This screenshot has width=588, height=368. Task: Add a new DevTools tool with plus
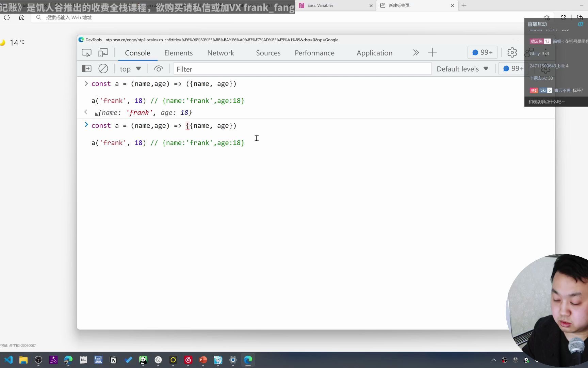(432, 52)
